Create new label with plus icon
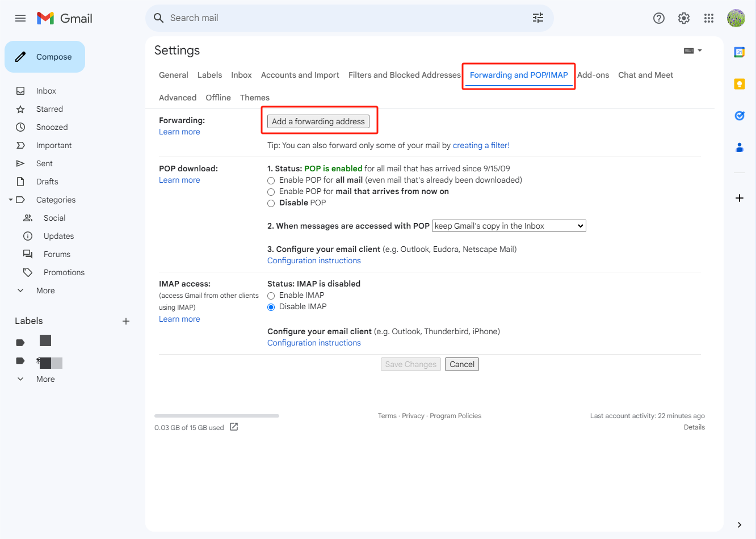The height and width of the screenshot is (539, 756). pyautogui.click(x=126, y=321)
